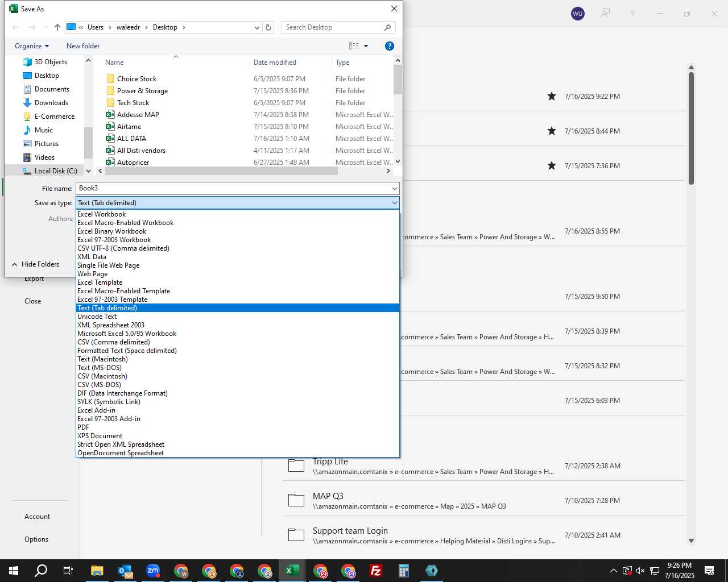The width and height of the screenshot is (728, 582).
Task: Choose OpenDocument Spreadsheet type
Action: [x=238, y=453]
